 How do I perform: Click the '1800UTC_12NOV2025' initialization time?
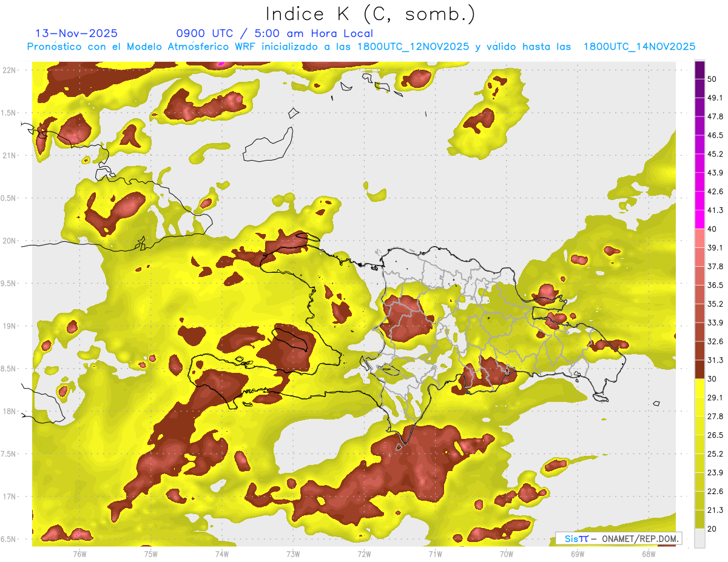point(413,47)
